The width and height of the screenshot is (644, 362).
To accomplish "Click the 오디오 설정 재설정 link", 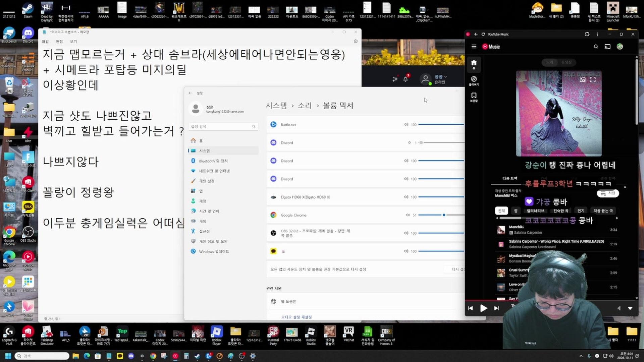I will click(296, 317).
